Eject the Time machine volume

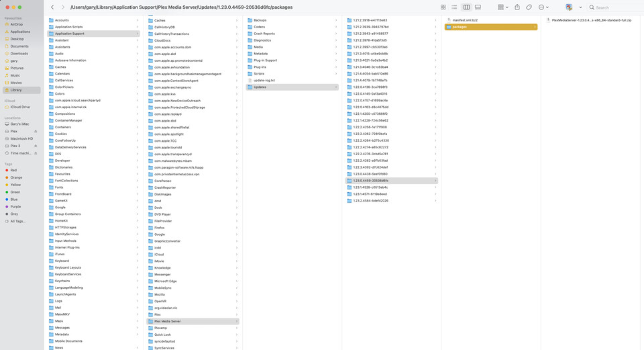[36, 153]
